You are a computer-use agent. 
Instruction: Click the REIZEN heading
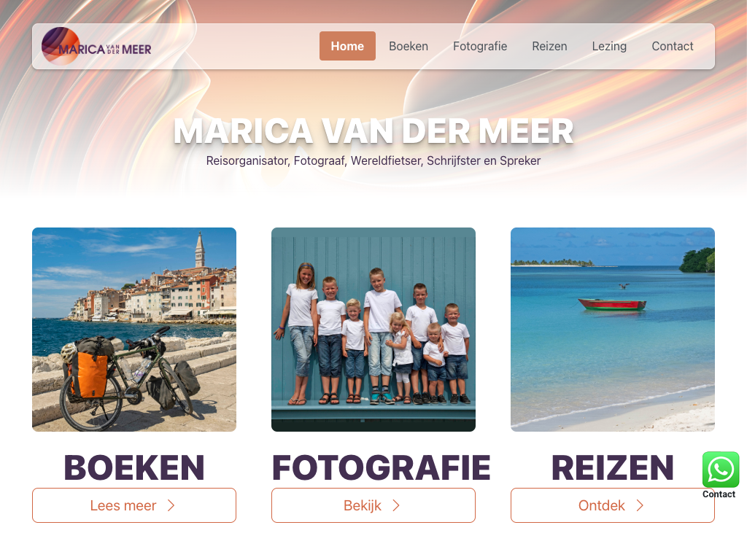612,467
